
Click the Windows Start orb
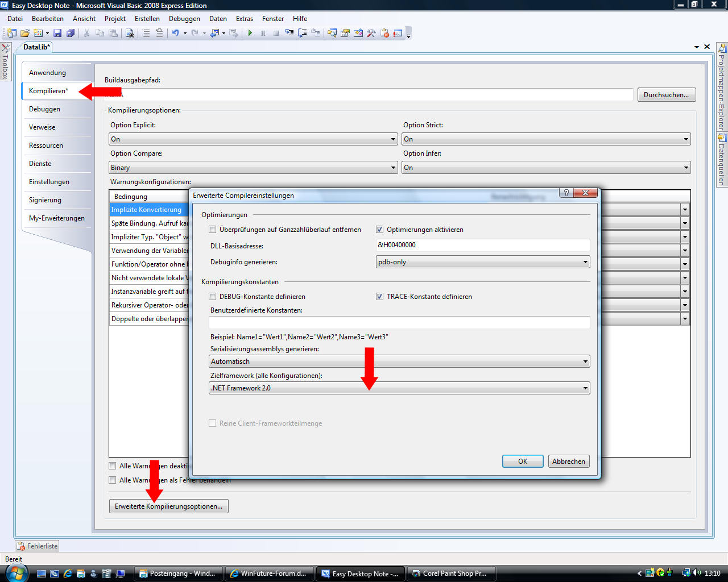click(15, 573)
